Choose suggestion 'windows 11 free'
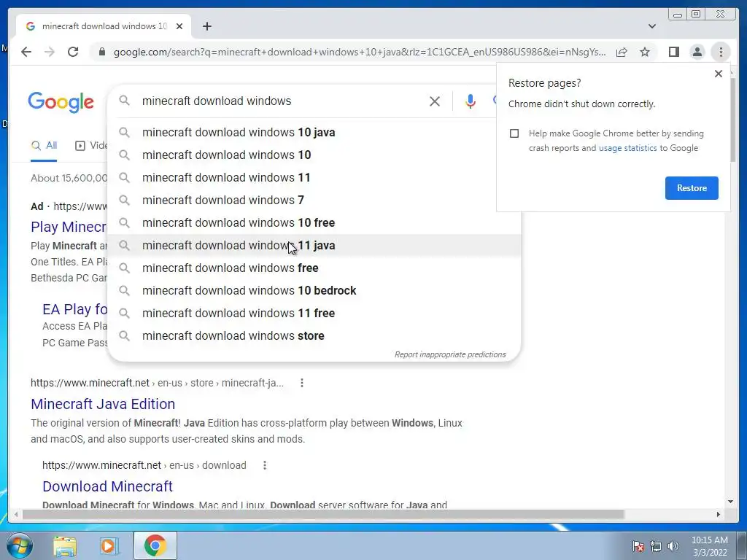747x560 pixels. (314, 314)
